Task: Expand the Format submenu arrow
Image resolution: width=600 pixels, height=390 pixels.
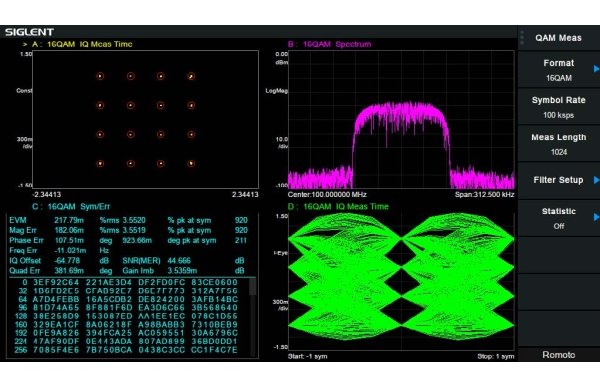Action: [596, 69]
